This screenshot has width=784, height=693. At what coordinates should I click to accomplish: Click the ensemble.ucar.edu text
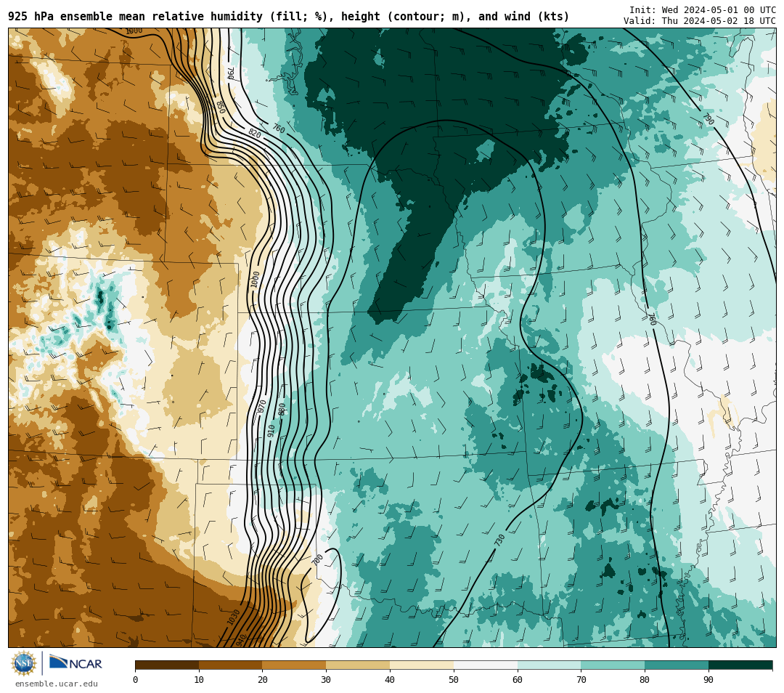point(57,684)
